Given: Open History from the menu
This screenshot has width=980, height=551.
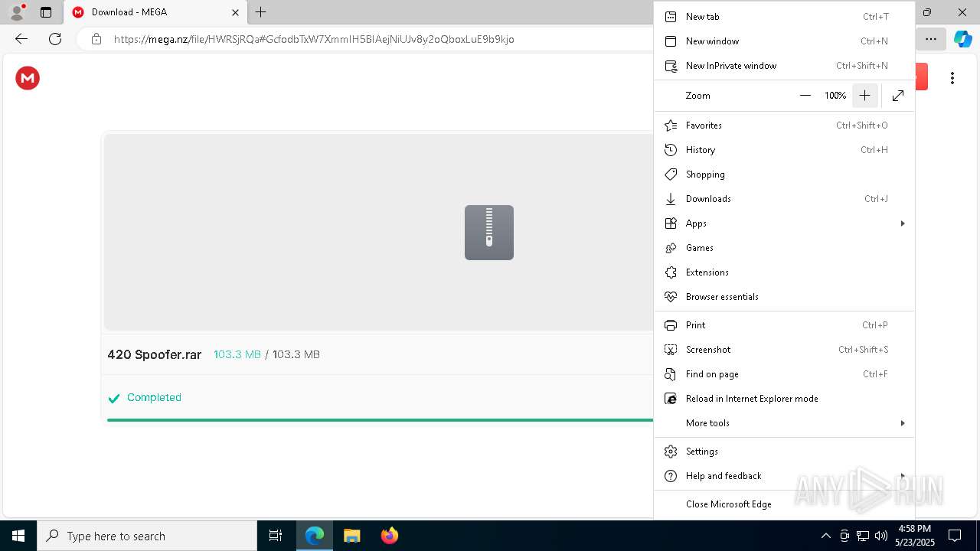Looking at the screenshot, I should pyautogui.click(x=784, y=150).
